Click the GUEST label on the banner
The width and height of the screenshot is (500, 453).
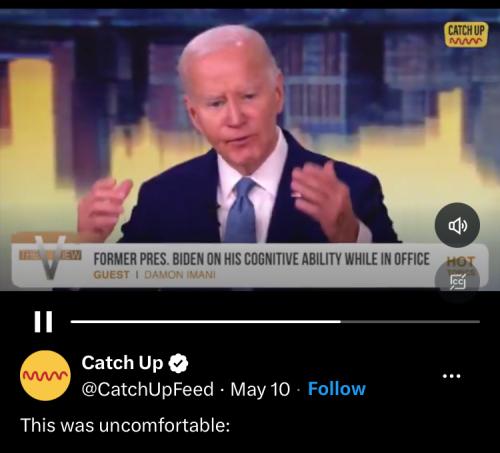pos(111,275)
